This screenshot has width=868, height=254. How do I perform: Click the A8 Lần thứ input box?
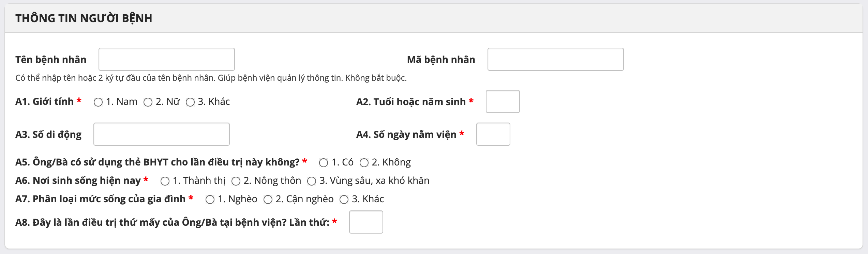[x=366, y=222]
